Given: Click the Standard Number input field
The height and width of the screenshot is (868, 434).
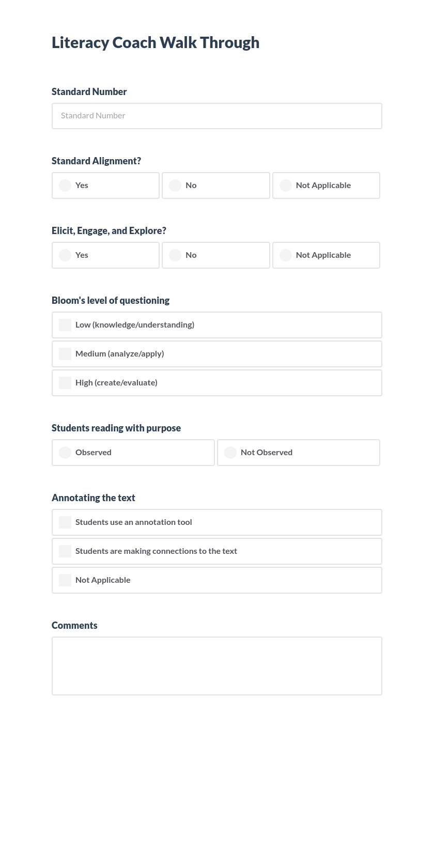Looking at the screenshot, I should pyautogui.click(x=216, y=116).
